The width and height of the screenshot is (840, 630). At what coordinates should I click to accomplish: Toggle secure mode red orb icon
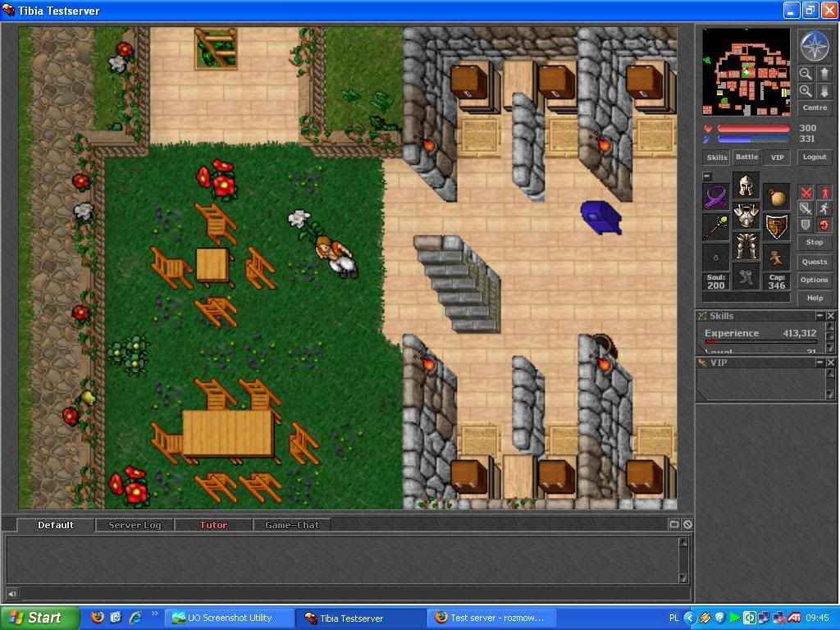[824, 225]
